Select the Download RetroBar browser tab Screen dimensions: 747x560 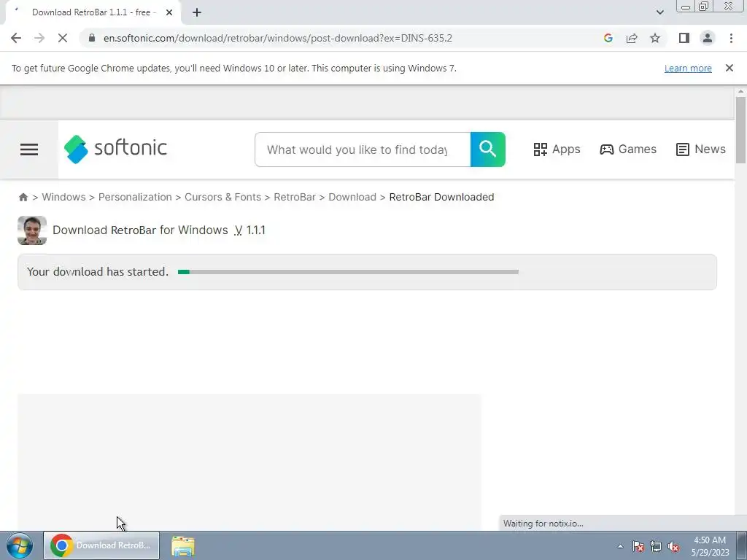pyautogui.click(x=94, y=12)
